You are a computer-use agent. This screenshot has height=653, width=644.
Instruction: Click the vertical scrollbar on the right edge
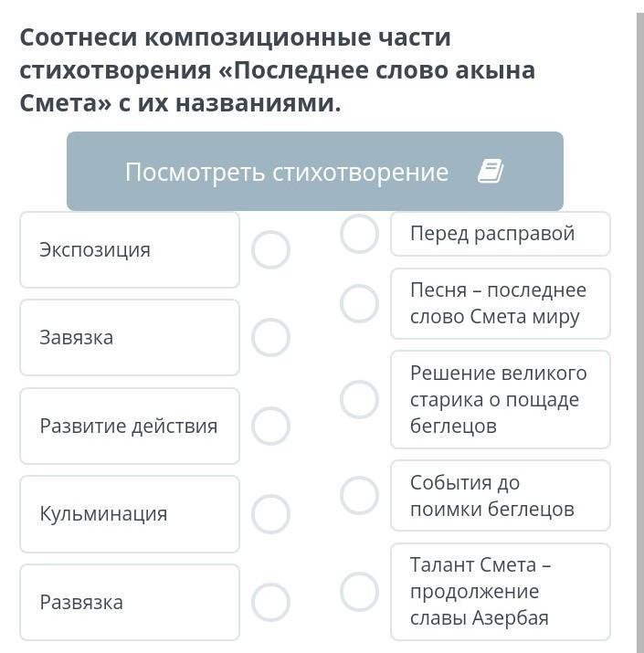click(639, 329)
